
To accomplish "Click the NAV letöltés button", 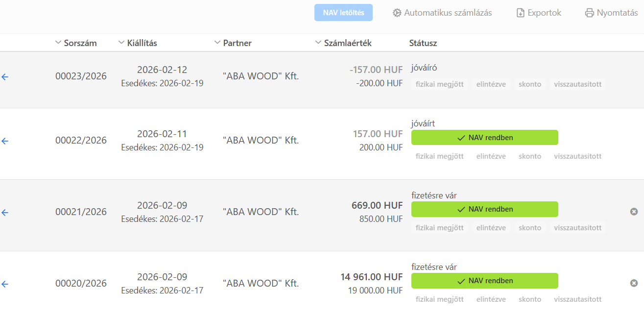I will coord(343,13).
